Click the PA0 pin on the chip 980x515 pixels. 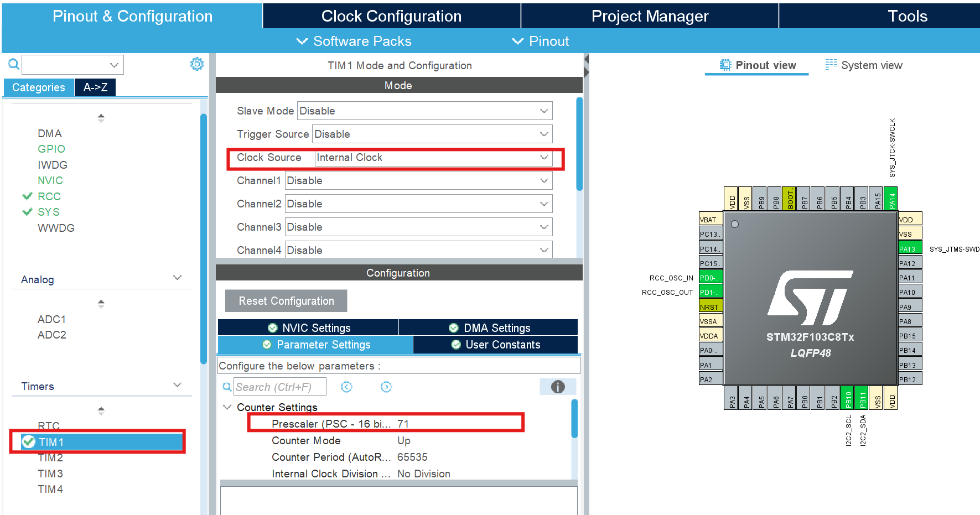click(711, 350)
